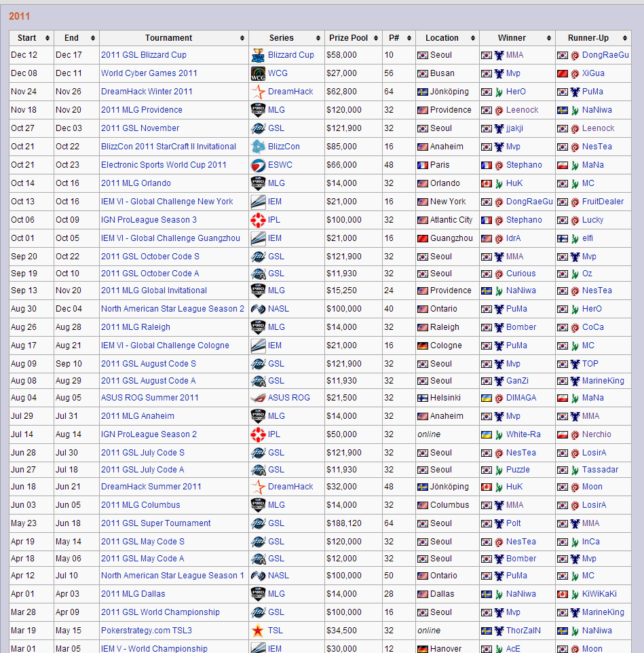The image size is (644, 653).
Task: Click the Blizzard Cup series logo icon
Action: coord(258,55)
